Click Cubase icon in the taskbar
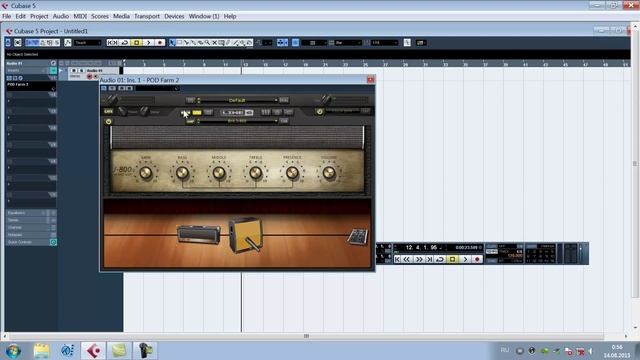640x360 pixels. pyautogui.click(x=93, y=351)
